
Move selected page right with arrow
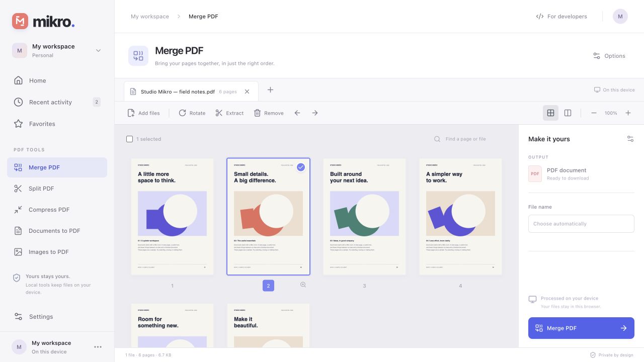[x=315, y=113]
